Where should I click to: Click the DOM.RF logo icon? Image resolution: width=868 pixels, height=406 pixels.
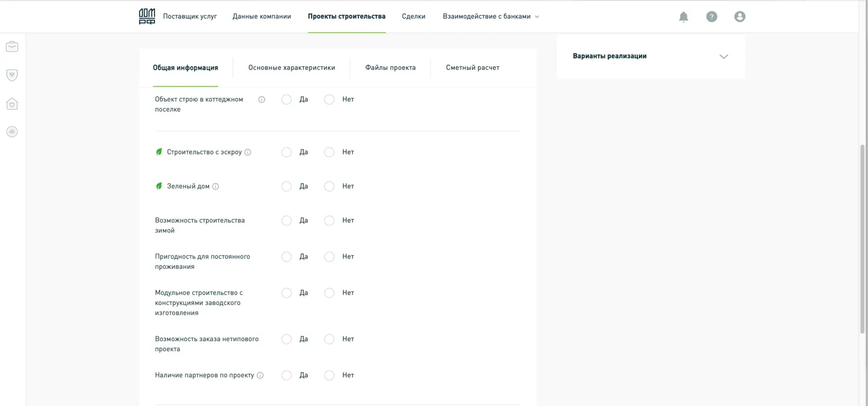(147, 17)
